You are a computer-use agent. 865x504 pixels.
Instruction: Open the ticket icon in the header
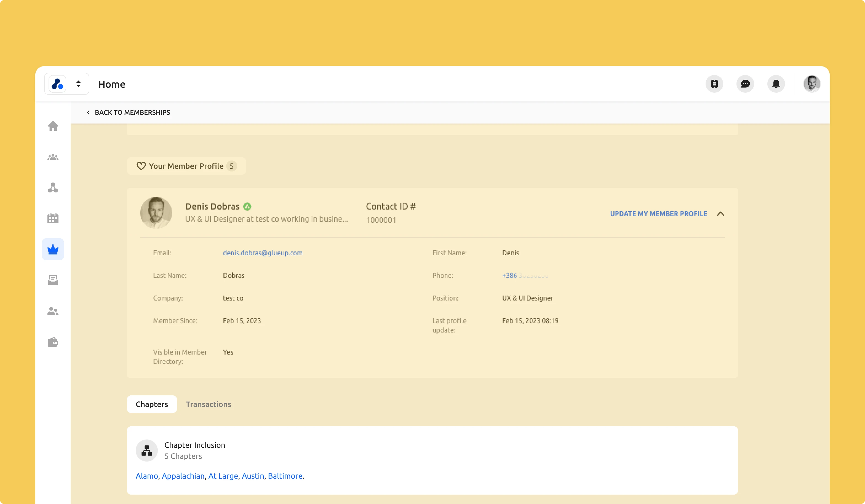coord(714,84)
